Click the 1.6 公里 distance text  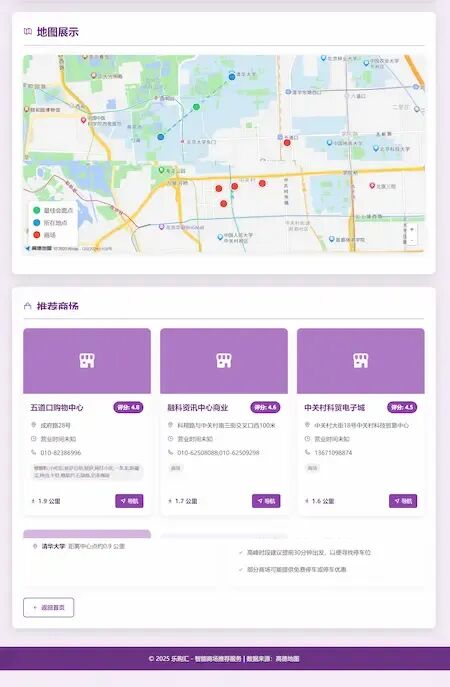(323, 501)
